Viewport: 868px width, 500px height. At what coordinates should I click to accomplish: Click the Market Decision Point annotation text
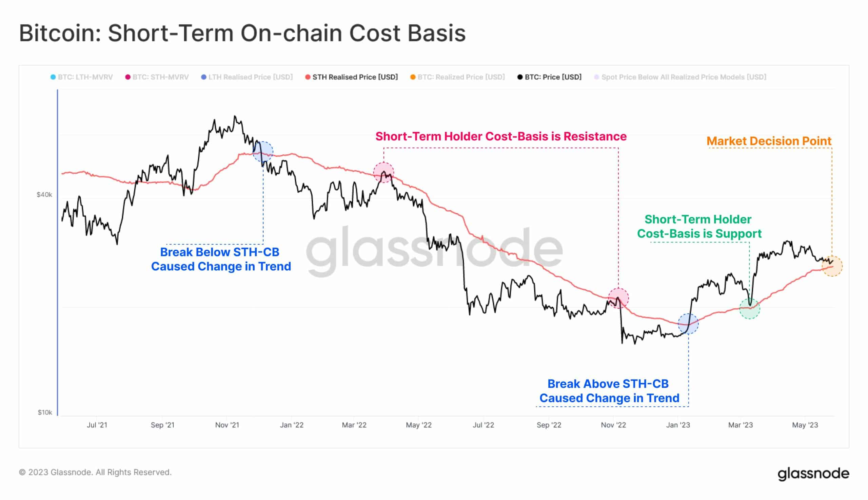[x=768, y=141]
